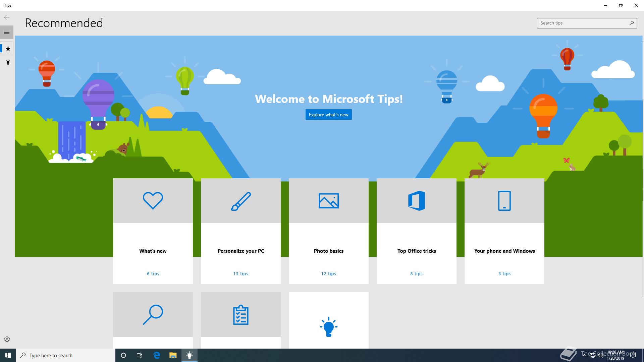644x362 pixels.
Task: Click the heart icon on What's new
Action: click(153, 200)
